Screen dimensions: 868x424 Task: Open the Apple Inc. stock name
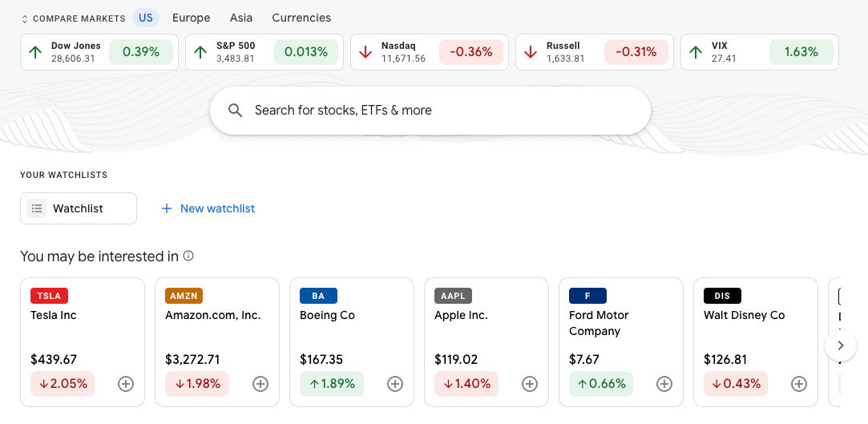(461, 315)
